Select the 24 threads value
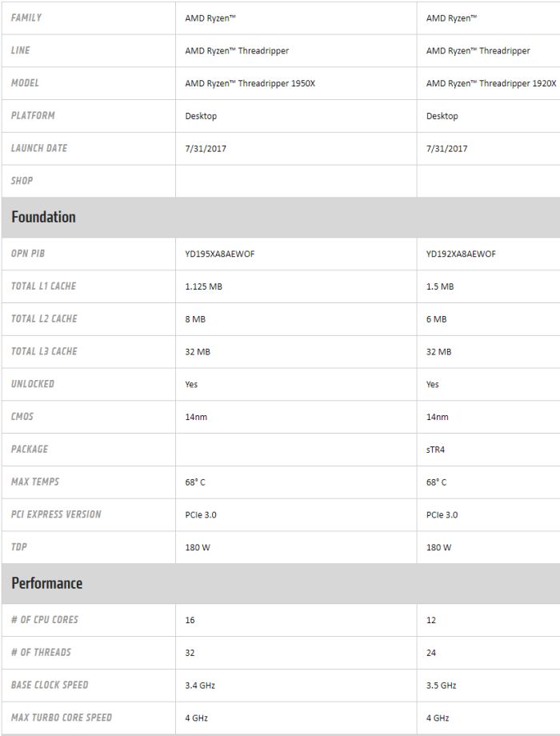The image size is (560, 736). [x=431, y=653]
